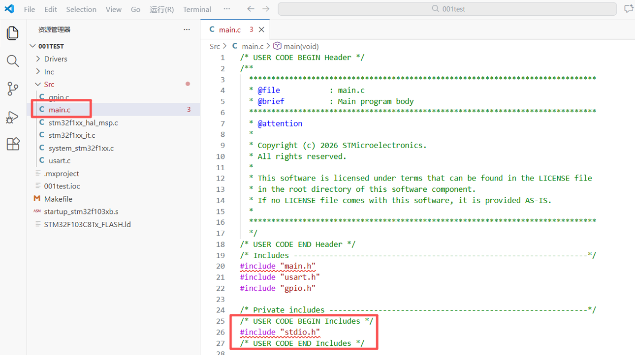Click the #include "main.h" line

point(278,266)
